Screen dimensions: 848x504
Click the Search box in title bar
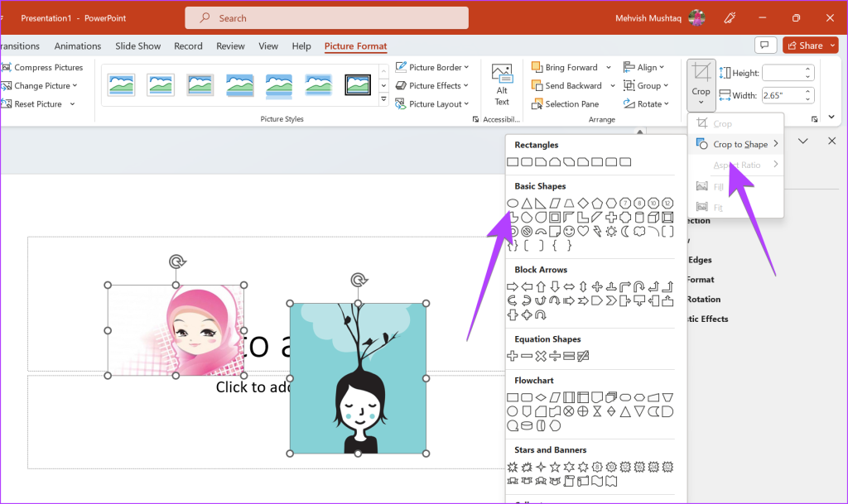pos(326,18)
